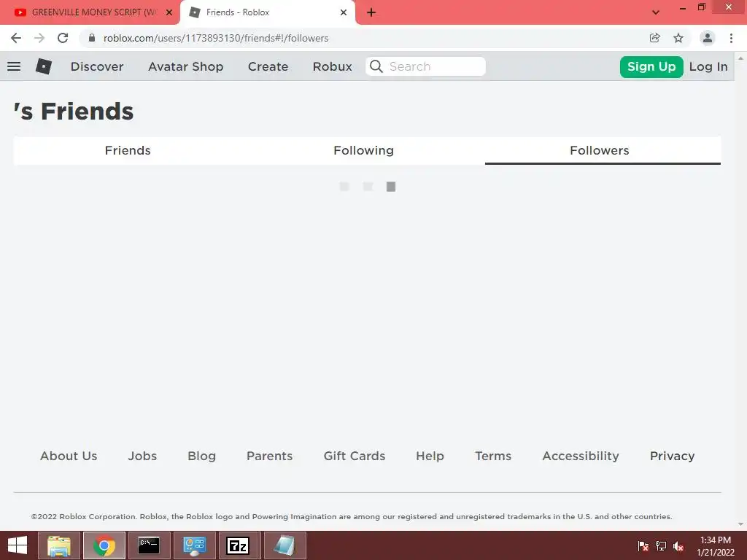Click the page scrollbar up arrow
Screen dimensions: 747x560
tap(740, 58)
